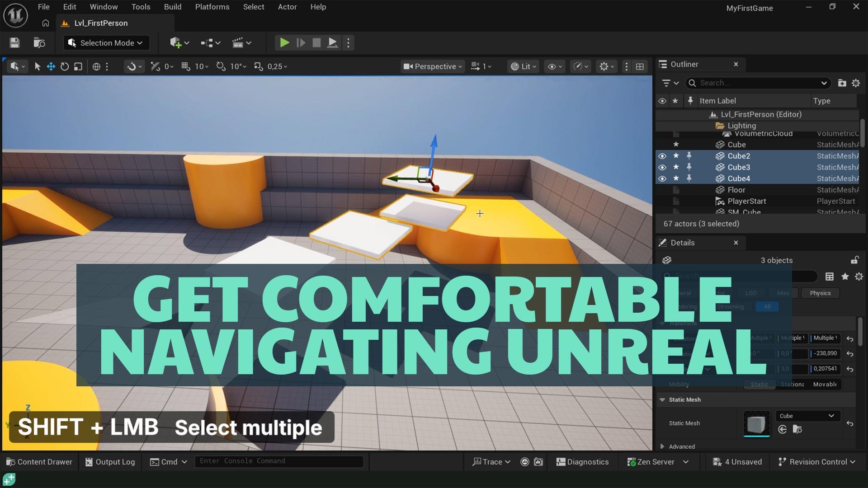Click the Outliner search field

(758, 83)
